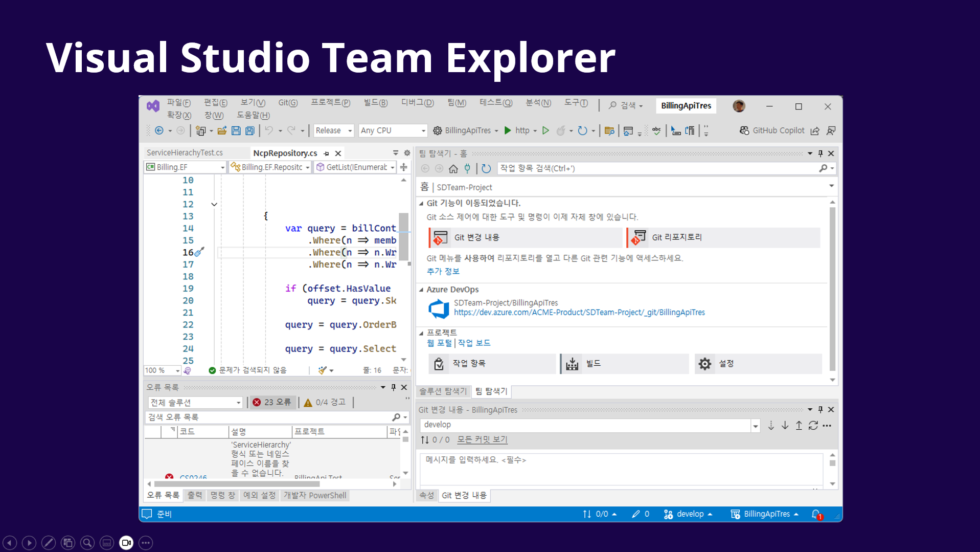This screenshot has width=980, height=552.
Task: Switch to ServiceHierachyTest.cs tab
Action: 185,153
